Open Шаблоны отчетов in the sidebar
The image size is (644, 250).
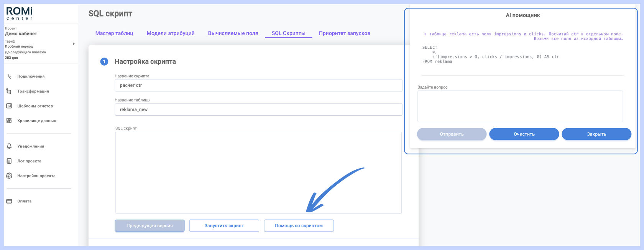35,106
